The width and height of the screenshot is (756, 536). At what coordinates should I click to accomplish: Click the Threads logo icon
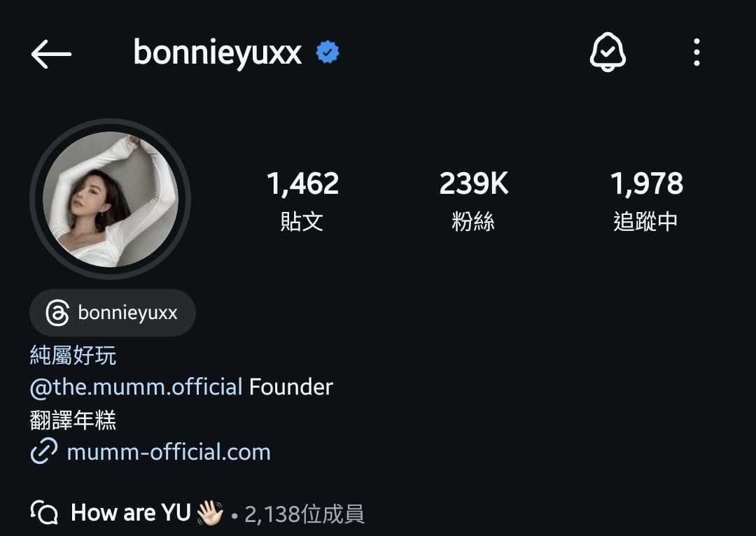[57, 313]
